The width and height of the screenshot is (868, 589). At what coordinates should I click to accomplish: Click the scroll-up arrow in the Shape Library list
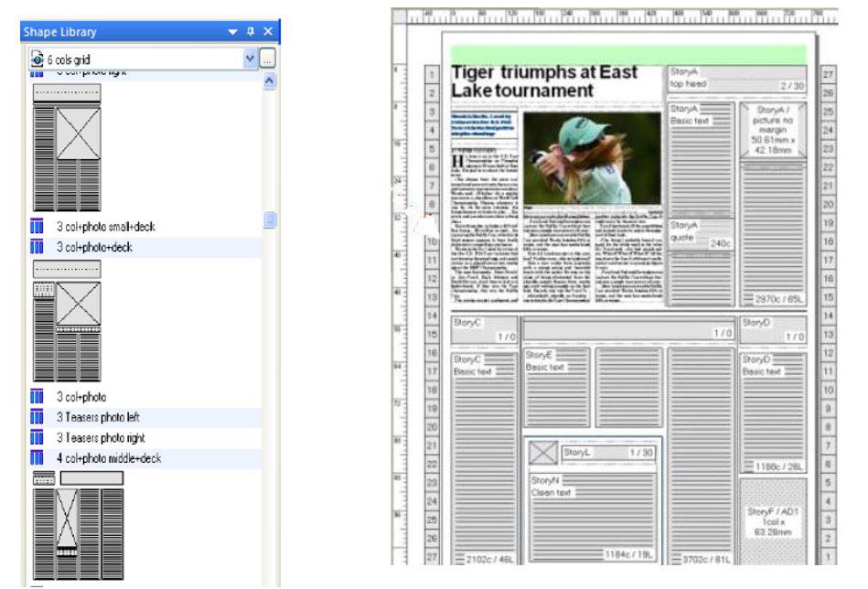click(270, 81)
